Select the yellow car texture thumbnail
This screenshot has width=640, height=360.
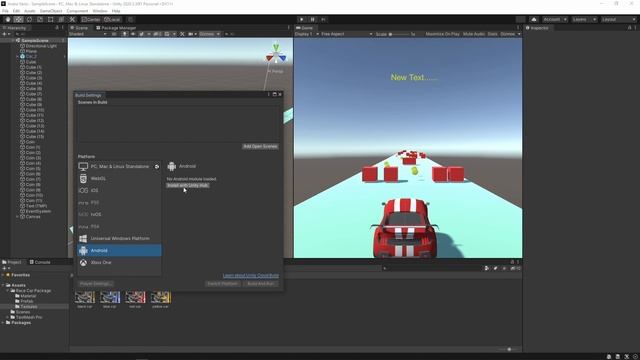(x=160, y=299)
